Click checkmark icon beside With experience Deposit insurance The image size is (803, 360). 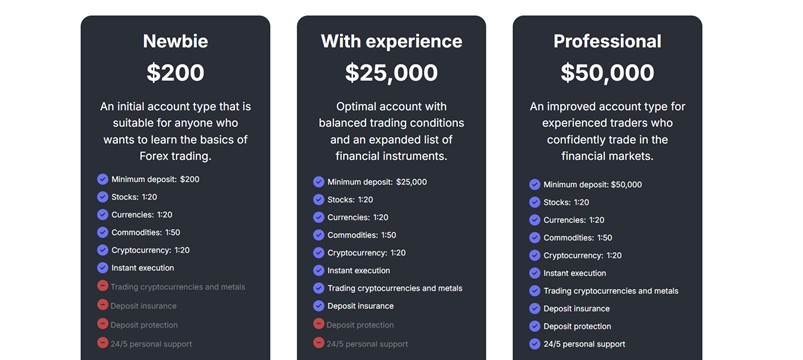(x=319, y=306)
